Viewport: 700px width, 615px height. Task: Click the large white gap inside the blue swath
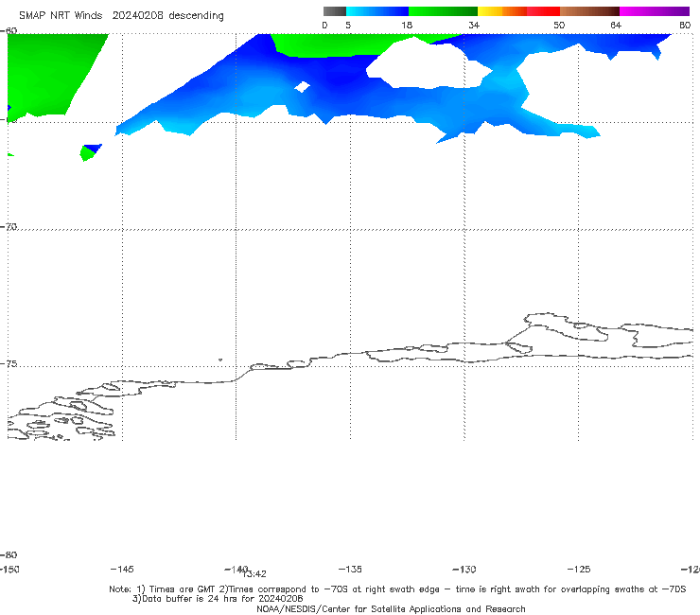429,63
